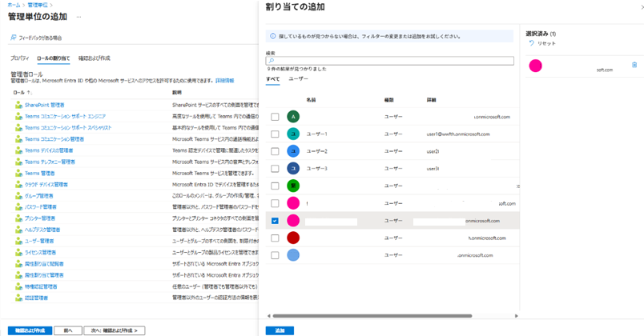644x336 pixels.
Task: Click the feedback icon in the toolbar
Action: (x=14, y=38)
